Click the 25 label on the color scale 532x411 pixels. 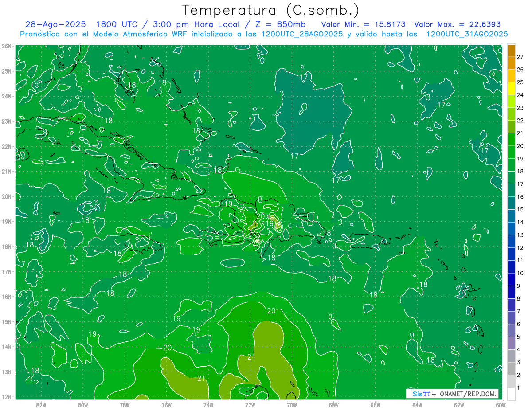coord(520,82)
